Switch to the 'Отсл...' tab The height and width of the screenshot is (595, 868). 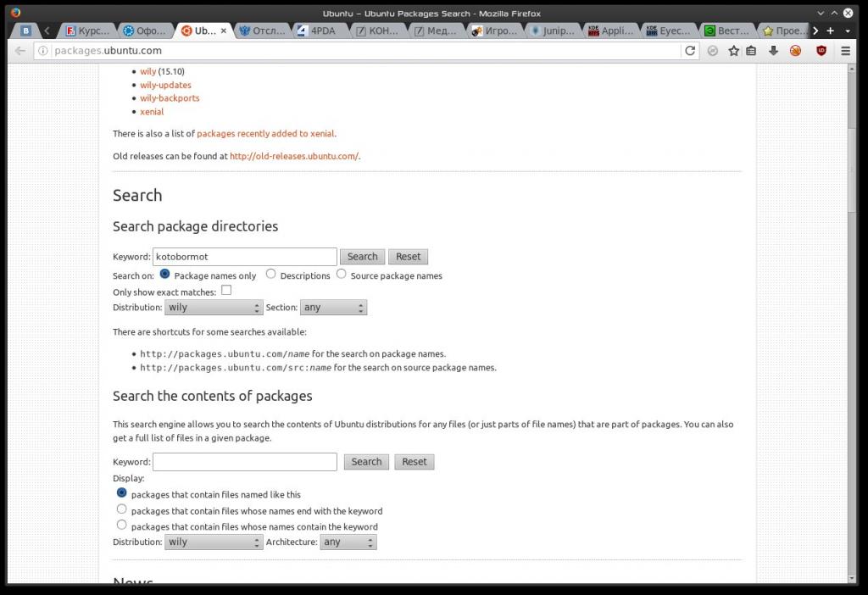point(263,31)
